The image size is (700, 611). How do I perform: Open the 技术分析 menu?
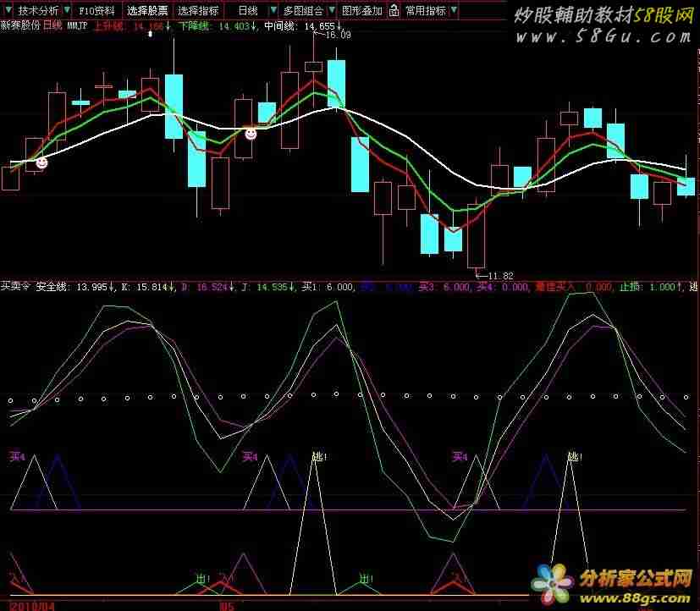point(38,10)
